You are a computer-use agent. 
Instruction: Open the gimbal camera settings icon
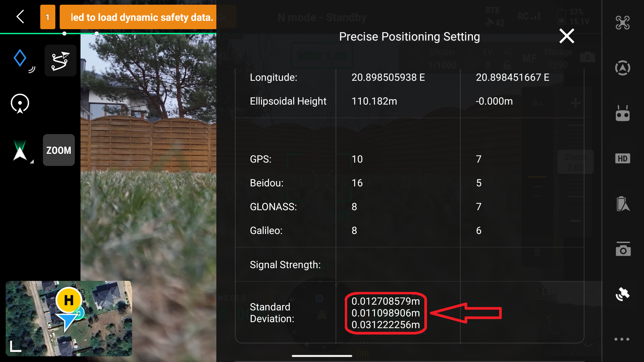[623, 249]
